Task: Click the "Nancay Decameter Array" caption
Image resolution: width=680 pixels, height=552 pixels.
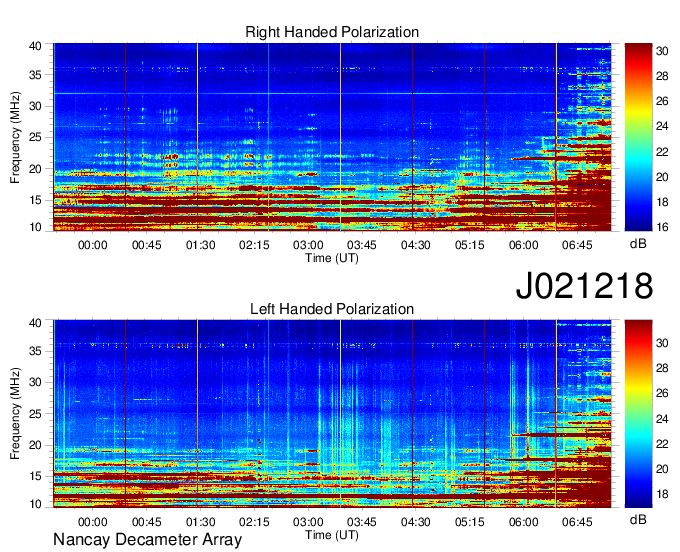Action: pos(147,540)
